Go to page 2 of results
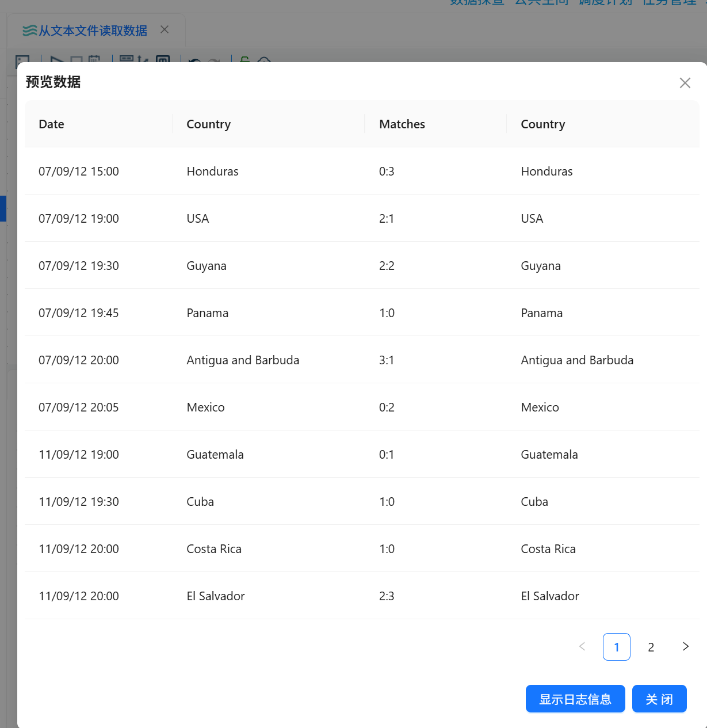Image resolution: width=707 pixels, height=728 pixels. [x=651, y=647]
